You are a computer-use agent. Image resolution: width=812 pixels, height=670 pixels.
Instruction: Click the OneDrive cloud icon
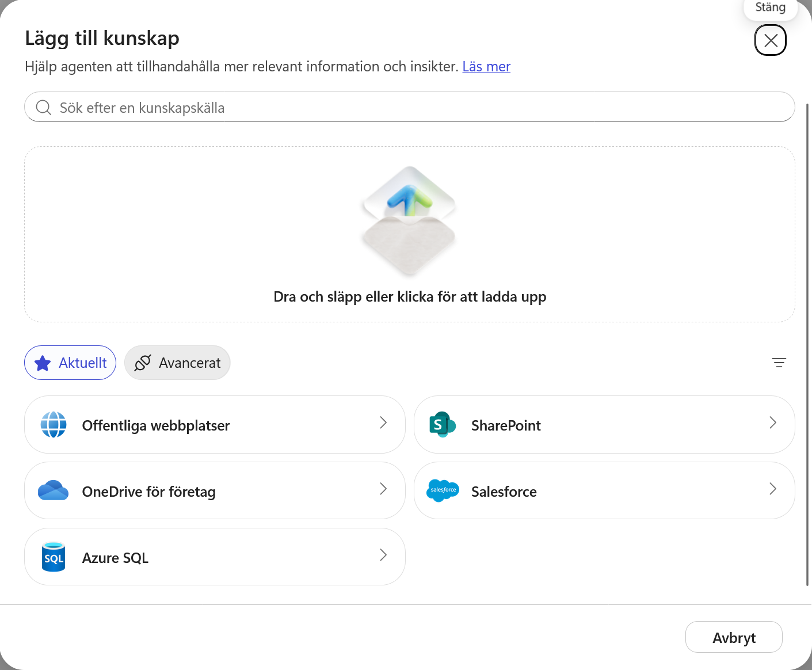click(x=53, y=490)
